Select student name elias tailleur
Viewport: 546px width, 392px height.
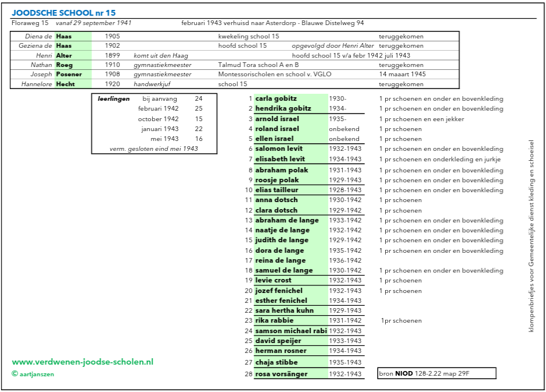click(277, 190)
